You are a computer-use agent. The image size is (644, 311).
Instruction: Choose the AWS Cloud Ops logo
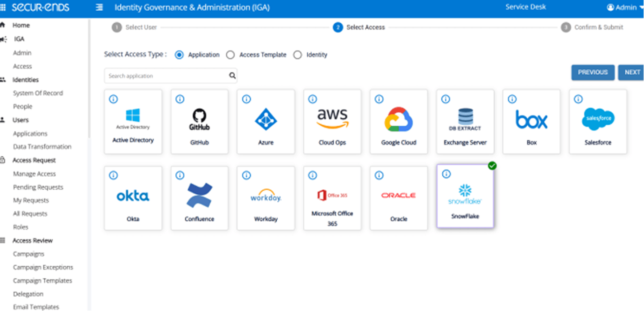pos(332,119)
